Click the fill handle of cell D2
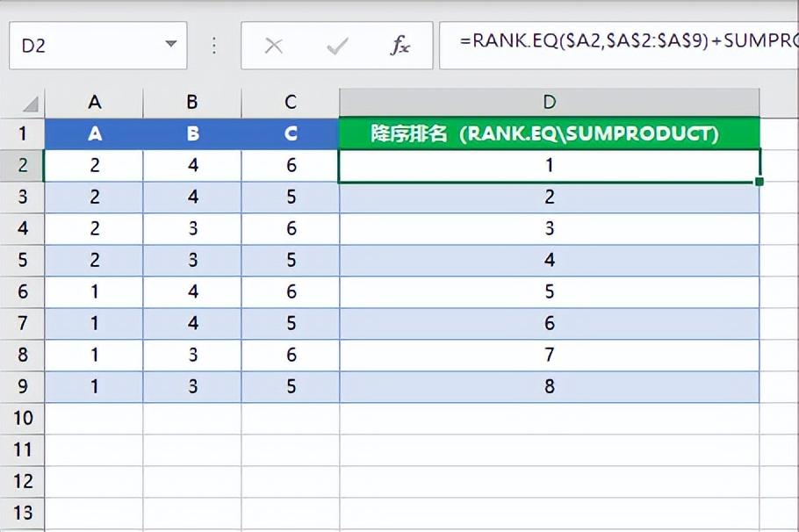 [x=759, y=182]
